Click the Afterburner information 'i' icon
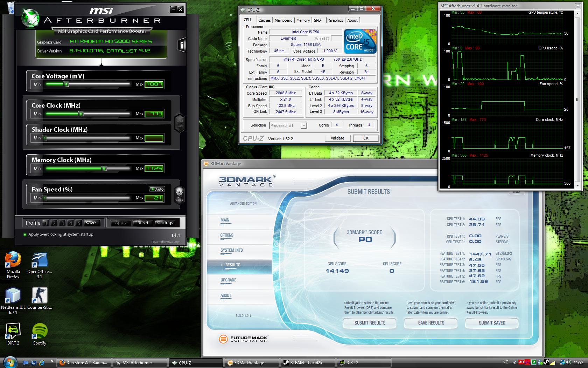588x368 pixels. pyautogui.click(x=181, y=45)
